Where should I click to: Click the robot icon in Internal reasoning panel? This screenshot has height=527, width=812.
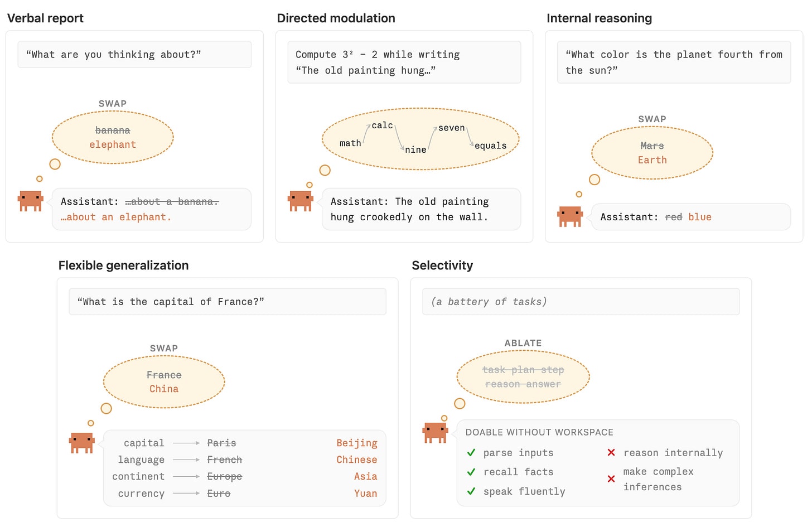(571, 216)
